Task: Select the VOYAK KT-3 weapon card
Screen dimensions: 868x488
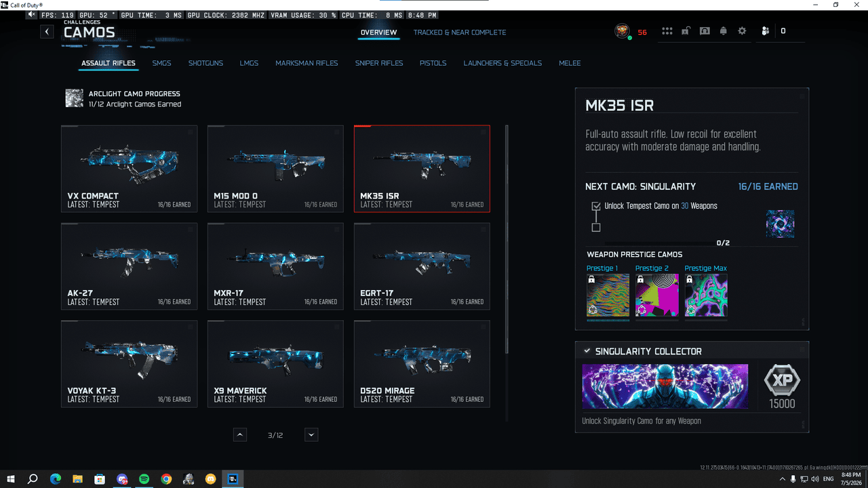Action: coord(129,364)
